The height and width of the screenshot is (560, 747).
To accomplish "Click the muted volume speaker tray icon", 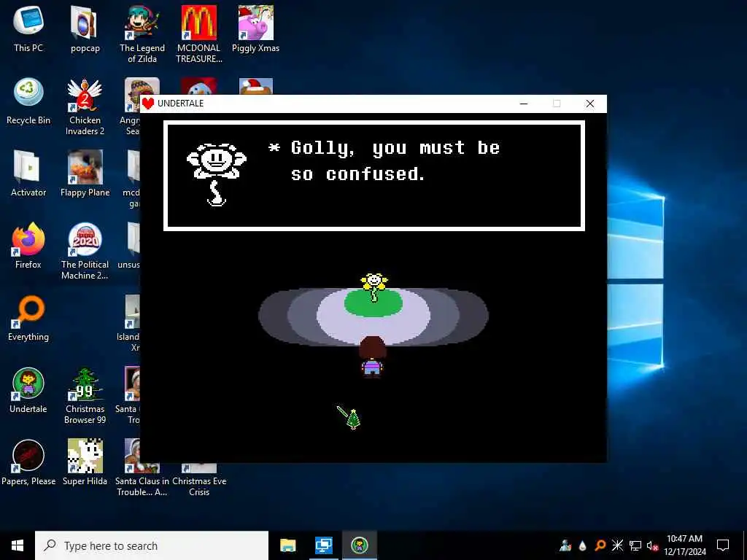I will point(652,546).
